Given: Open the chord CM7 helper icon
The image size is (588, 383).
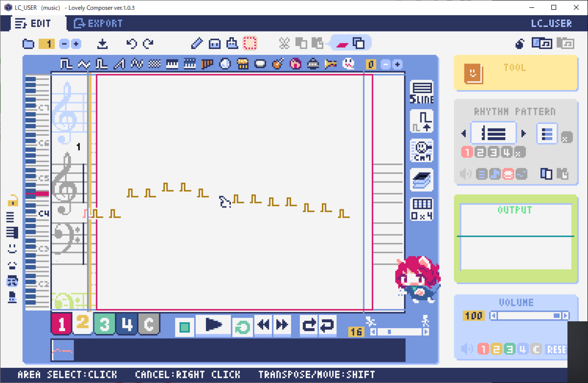Looking at the screenshot, I should (421, 151).
